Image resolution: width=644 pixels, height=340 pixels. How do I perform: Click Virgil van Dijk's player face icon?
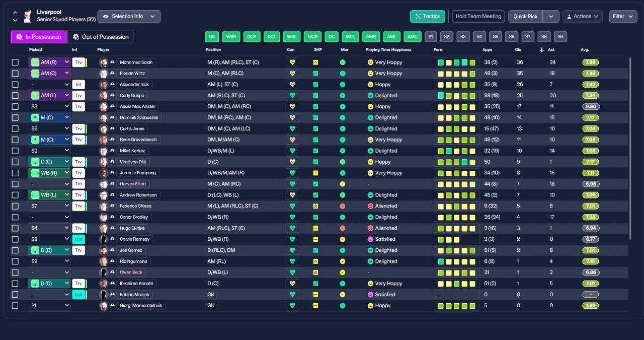pyautogui.click(x=104, y=162)
